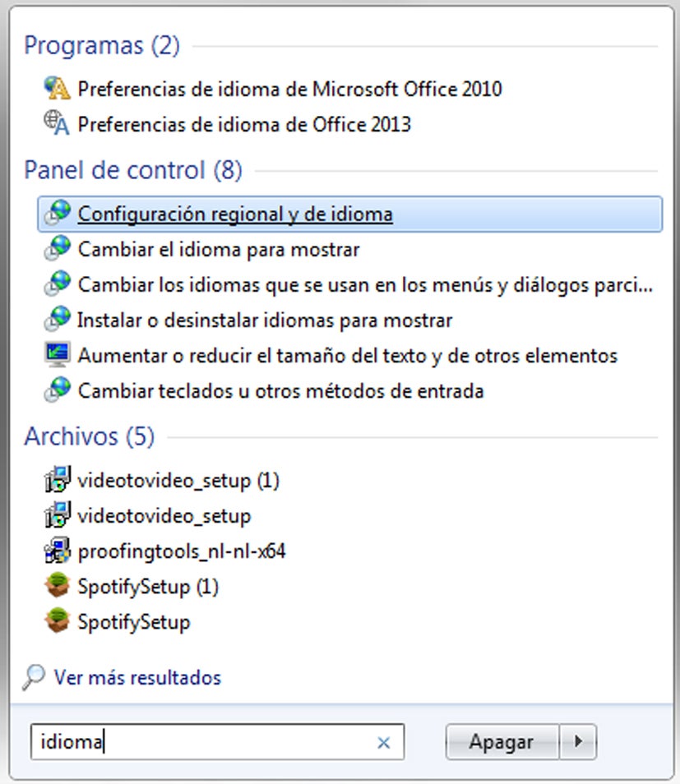The width and height of the screenshot is (680, 784).
Task: Open the Panel de control results header
Action: (133, 170)
